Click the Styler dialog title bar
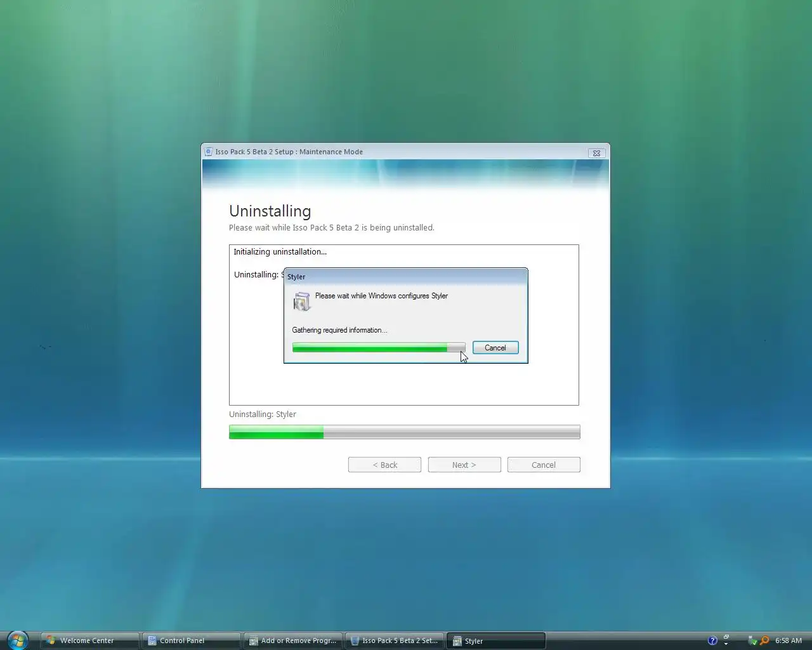 click(405, 276)
